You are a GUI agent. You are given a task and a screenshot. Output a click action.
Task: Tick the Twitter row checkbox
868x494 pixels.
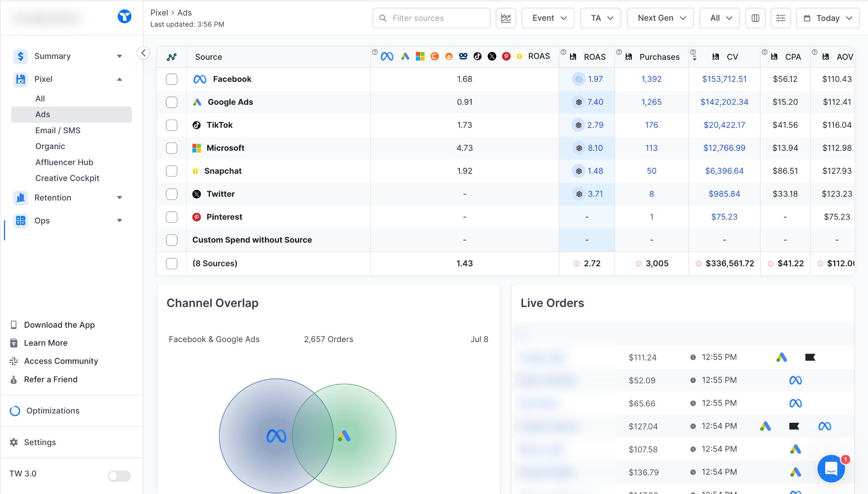click(172, 194)
